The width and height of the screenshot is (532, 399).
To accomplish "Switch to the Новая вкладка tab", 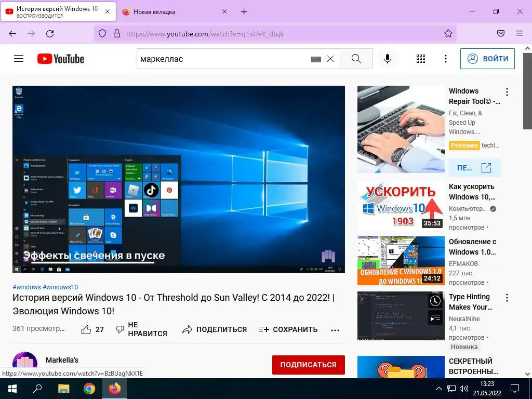I will tap(175, 12).
